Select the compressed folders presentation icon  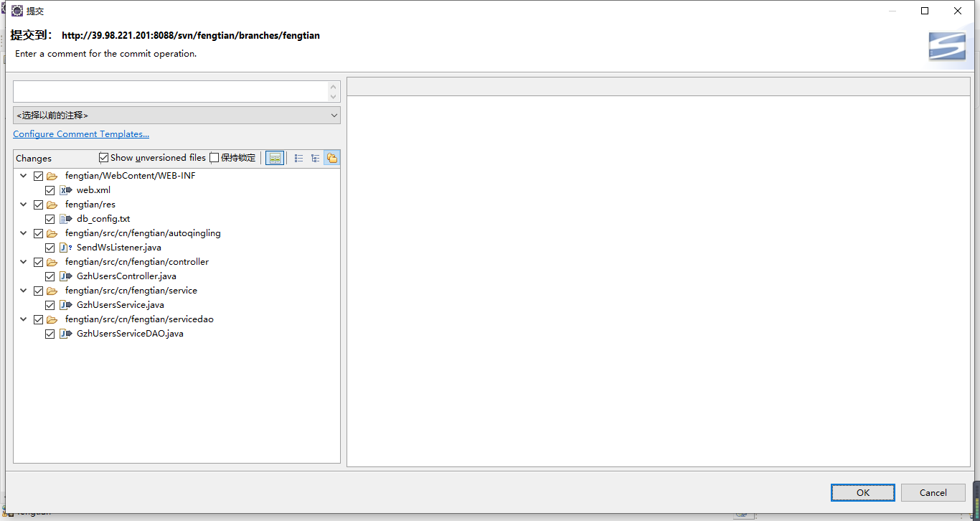click(x=331, y=158)
